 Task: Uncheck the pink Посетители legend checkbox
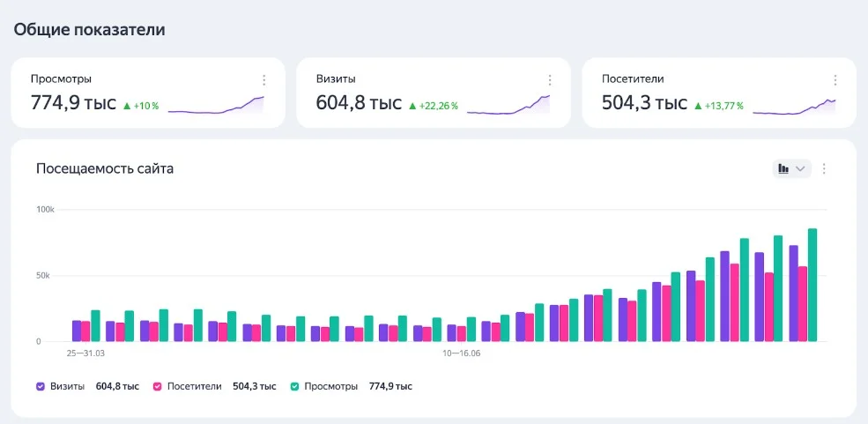(157, 386)
